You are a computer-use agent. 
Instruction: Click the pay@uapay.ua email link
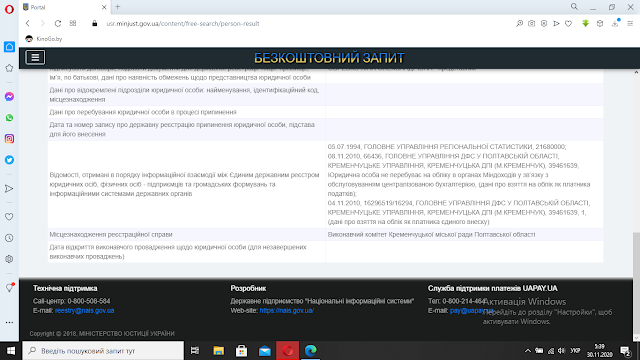click(x=471, y=311)
